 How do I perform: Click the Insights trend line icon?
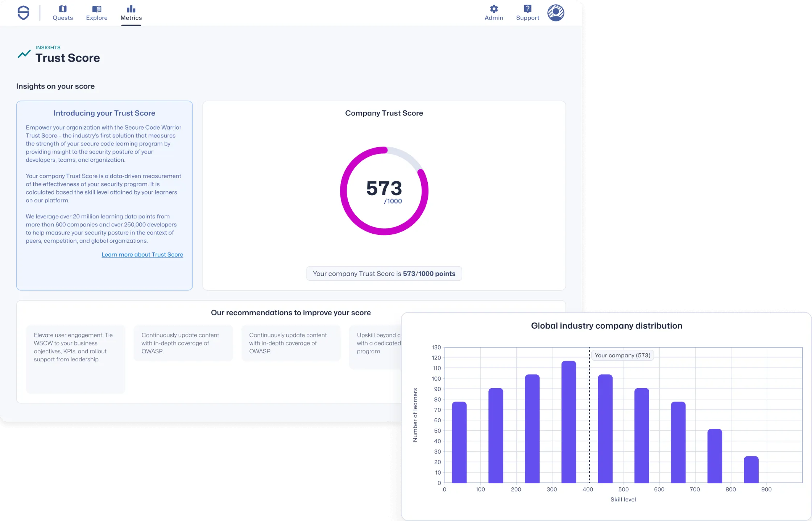[24, 54]
